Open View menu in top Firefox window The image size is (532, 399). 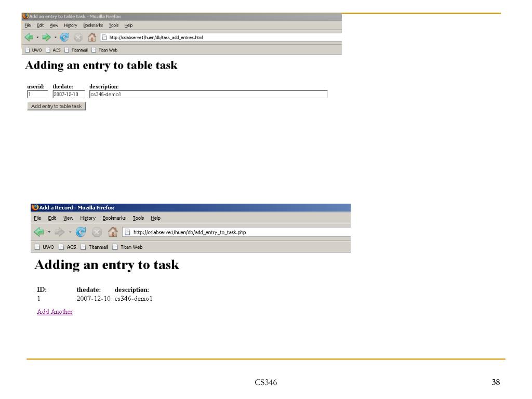54,25
